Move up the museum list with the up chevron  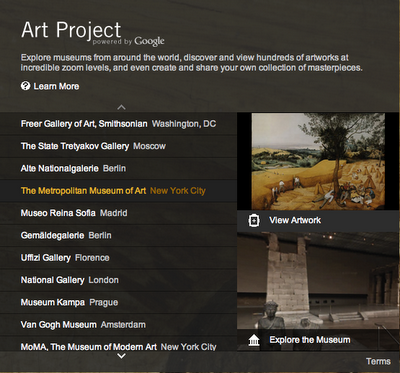click(x=122, y=107)
